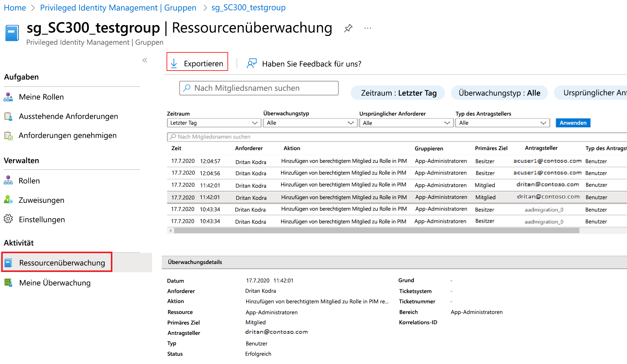This screenshot has height=364, width=627.
Task: Click the Zeitraum : Letzter Tag filter pill
Action: 398,93
